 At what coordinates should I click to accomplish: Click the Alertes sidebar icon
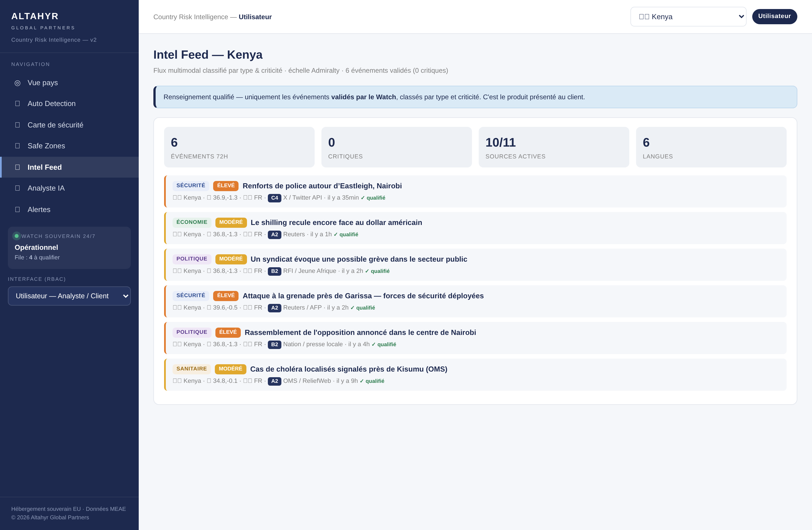pyautogui.click(x=17, y=209)
